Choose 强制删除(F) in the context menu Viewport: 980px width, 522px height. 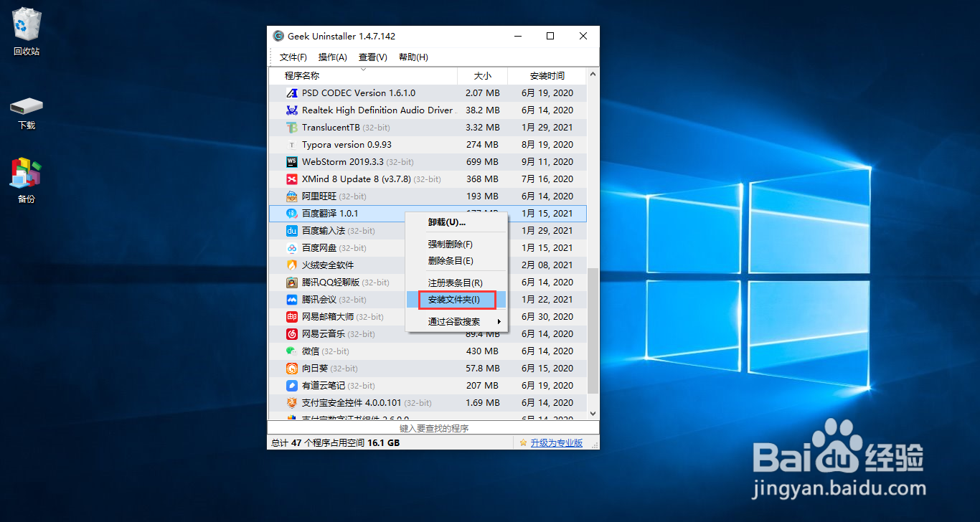[457, 245]
